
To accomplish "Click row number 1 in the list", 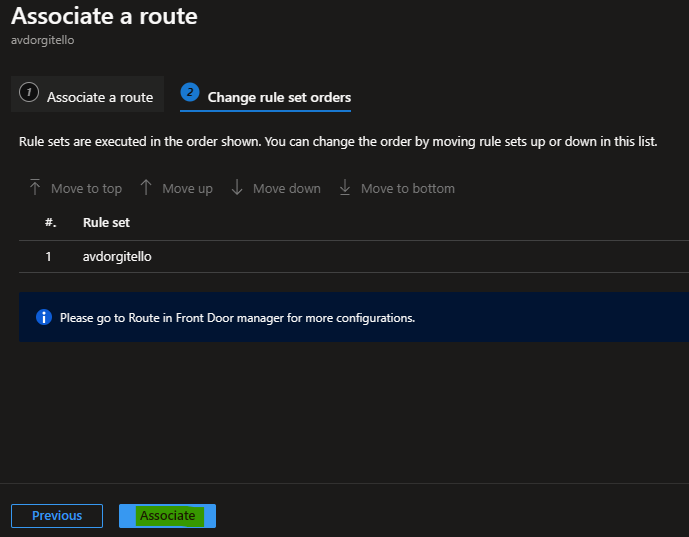I will 48,257.
